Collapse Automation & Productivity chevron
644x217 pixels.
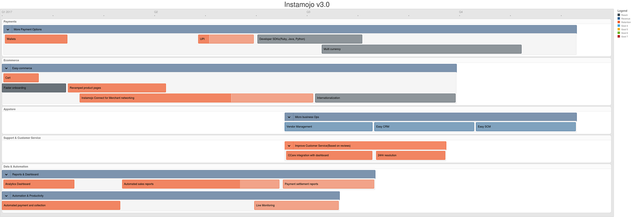pos(6,196)
